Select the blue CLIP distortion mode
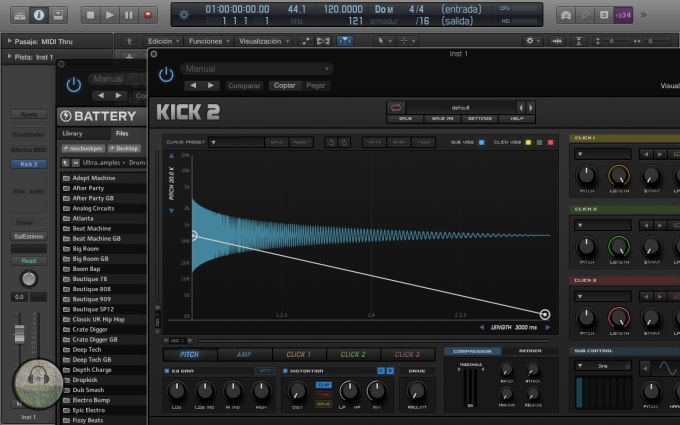The height and width of the screenshot is (425, 680). click(x=324, y=385)
